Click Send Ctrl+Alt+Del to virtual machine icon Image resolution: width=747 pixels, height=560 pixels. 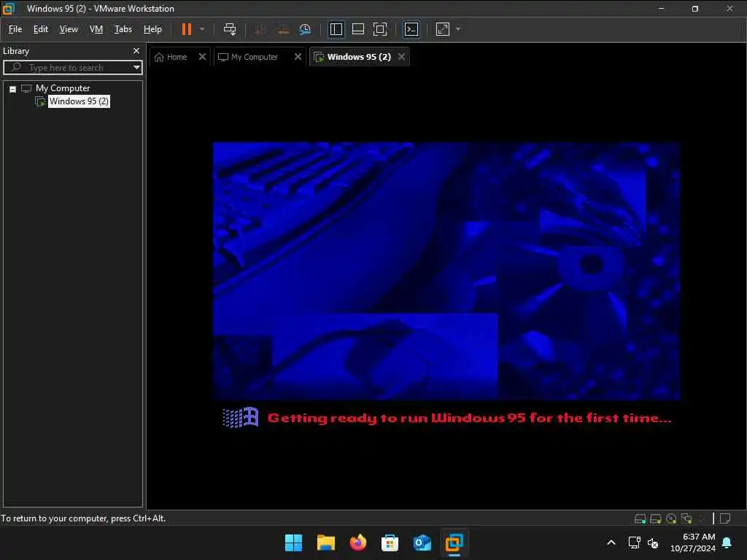click(230, 29)
